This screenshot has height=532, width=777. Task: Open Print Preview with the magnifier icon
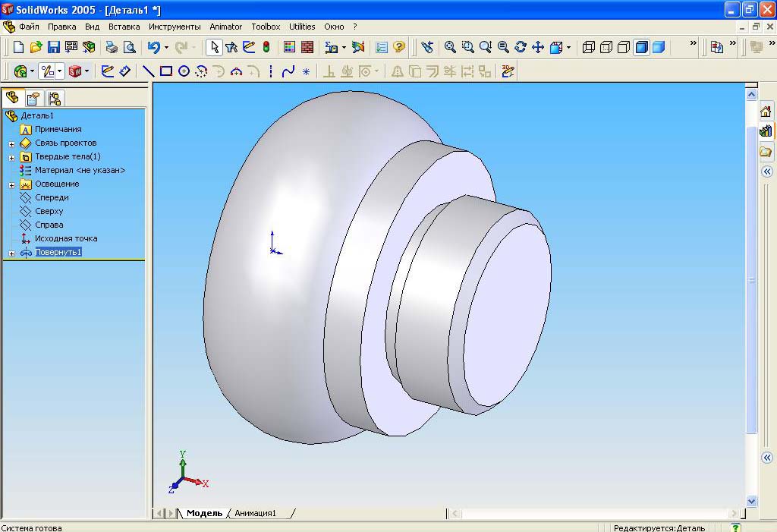[x=129, y=47]
